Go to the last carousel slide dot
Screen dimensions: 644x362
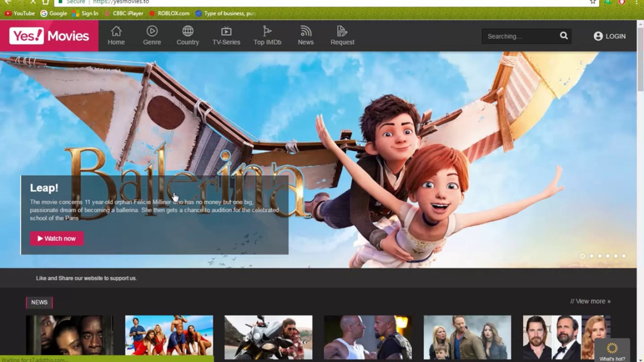(x=624, y=256)
